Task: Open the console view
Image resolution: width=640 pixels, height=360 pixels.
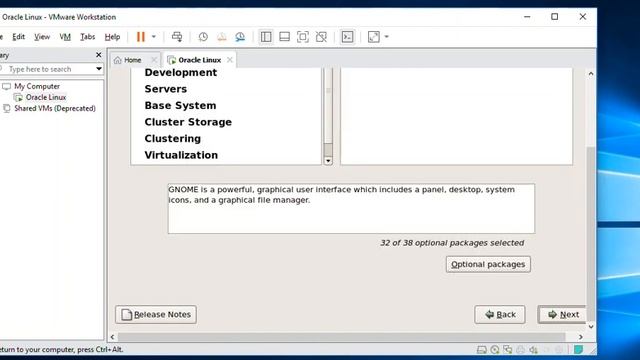Action: 347,37
